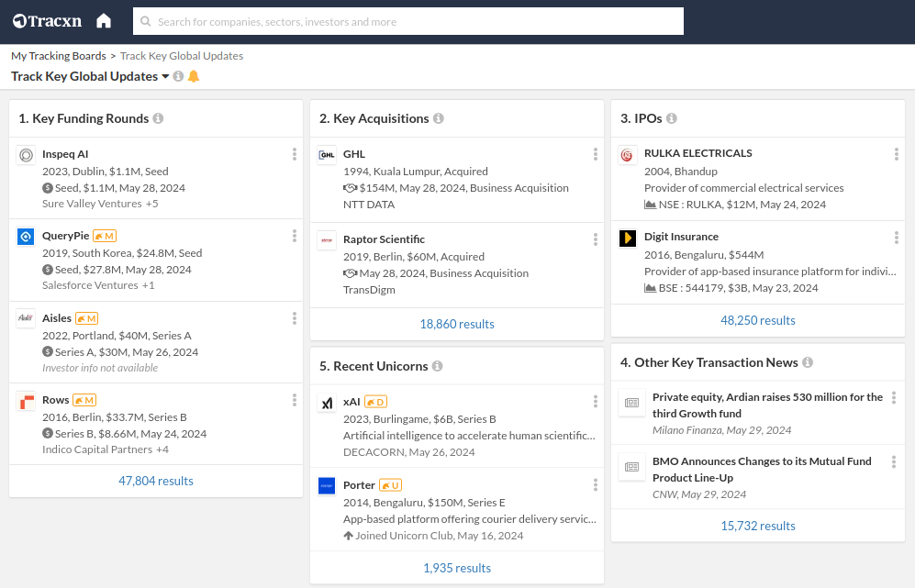Click the Rows Minicorn badge

[x=84, y=400]
